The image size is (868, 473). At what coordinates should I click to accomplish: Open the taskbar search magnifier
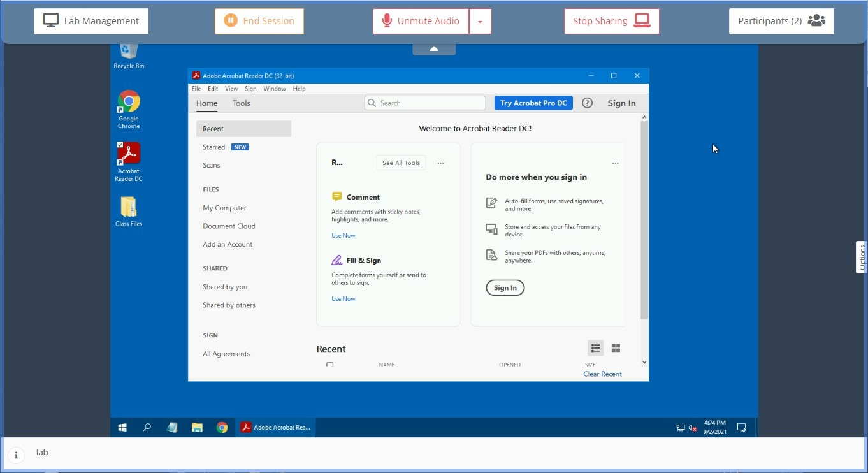click(x=147, y=428)
